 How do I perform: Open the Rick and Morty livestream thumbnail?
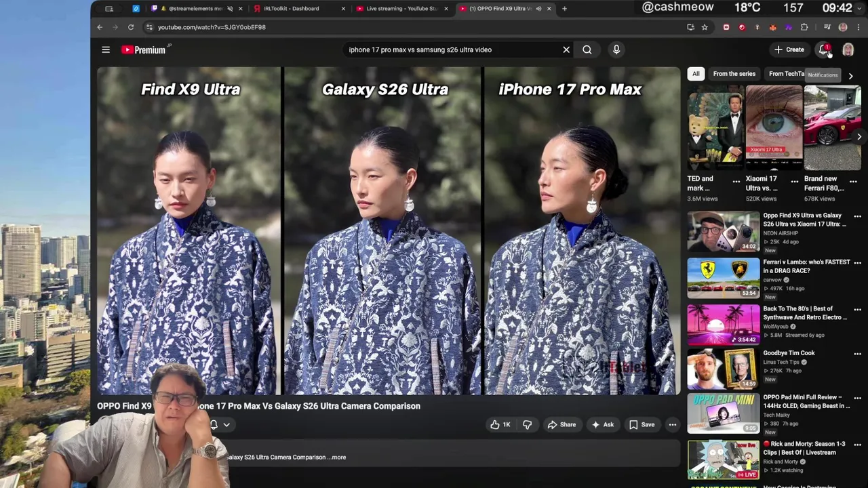tap(724, 460)
